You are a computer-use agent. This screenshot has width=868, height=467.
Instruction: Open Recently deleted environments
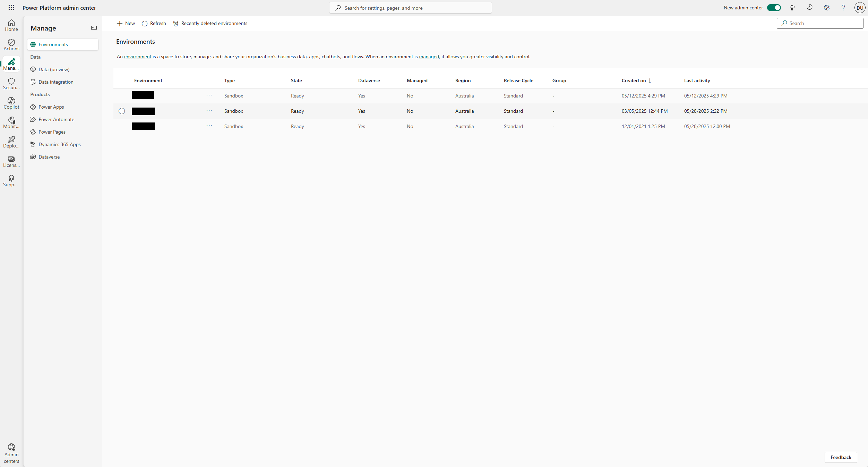[x=210, y=23]
